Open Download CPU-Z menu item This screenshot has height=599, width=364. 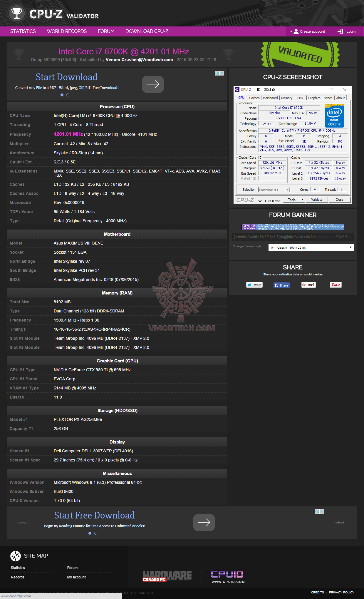[x=147, y=31]
